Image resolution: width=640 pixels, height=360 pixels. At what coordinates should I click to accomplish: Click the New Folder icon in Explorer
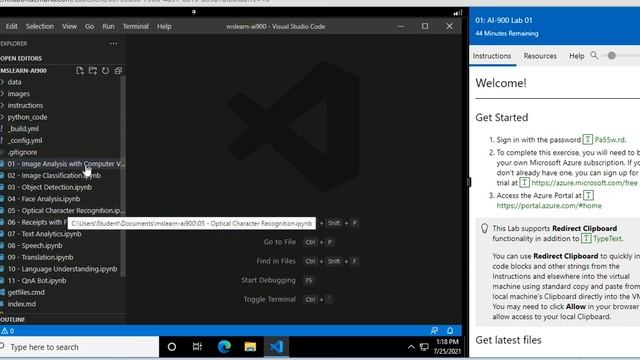tap(93, 71)
